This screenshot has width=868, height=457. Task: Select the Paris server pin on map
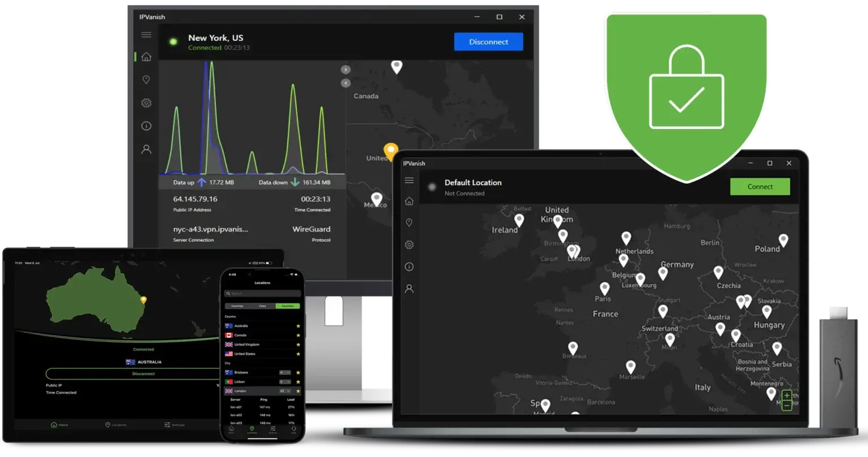click(605, 288)
